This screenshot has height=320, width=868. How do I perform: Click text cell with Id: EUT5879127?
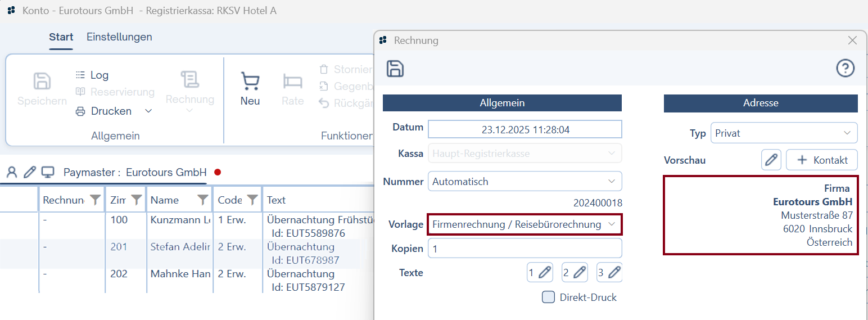(x=318, y=280)
